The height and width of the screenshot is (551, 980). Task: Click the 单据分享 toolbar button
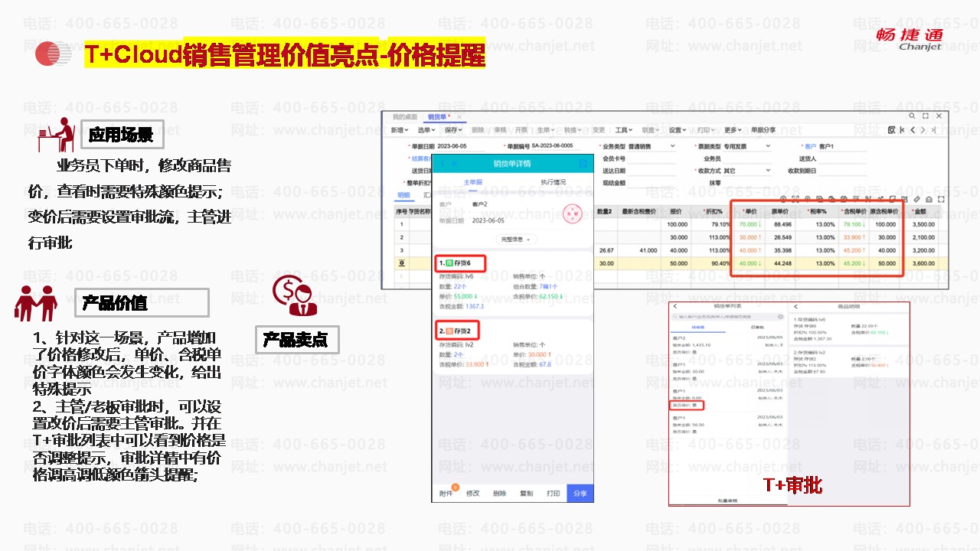coord(763,130)
